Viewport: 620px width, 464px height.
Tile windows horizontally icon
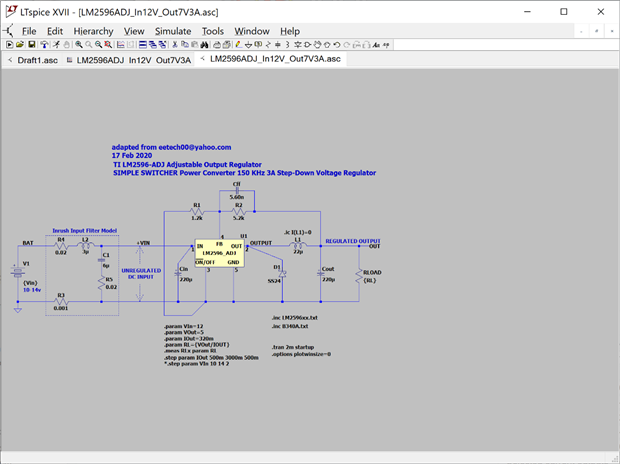pyautogui.click(x=143, y=45)
